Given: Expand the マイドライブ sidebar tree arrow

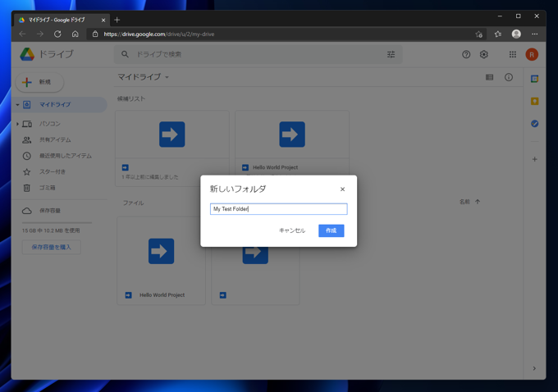Looking at the screenshot, I should click(17, 105).
